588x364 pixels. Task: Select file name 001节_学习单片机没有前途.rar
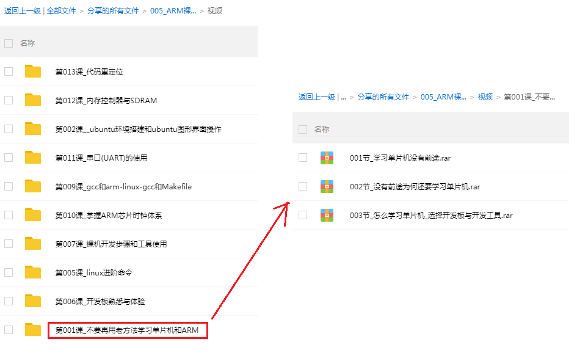tap(400, 158)
